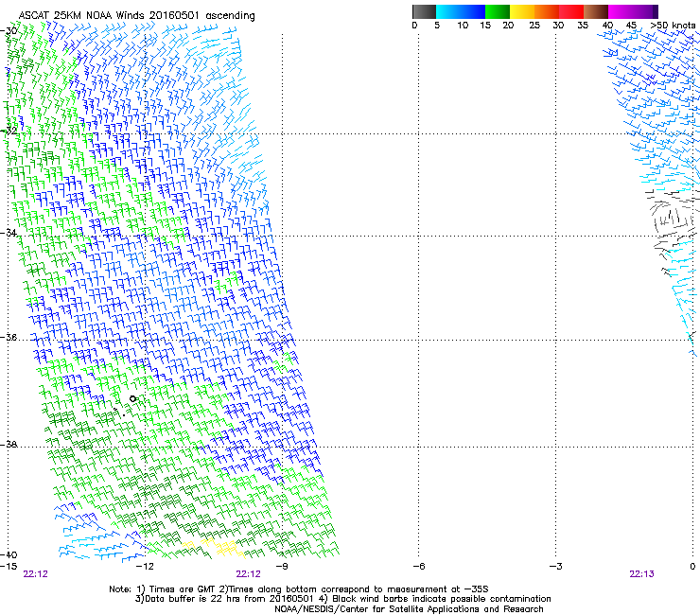700x615 pixels.
Task: Pick the brown 35-40 knots color segment
Action: (596, 11)
